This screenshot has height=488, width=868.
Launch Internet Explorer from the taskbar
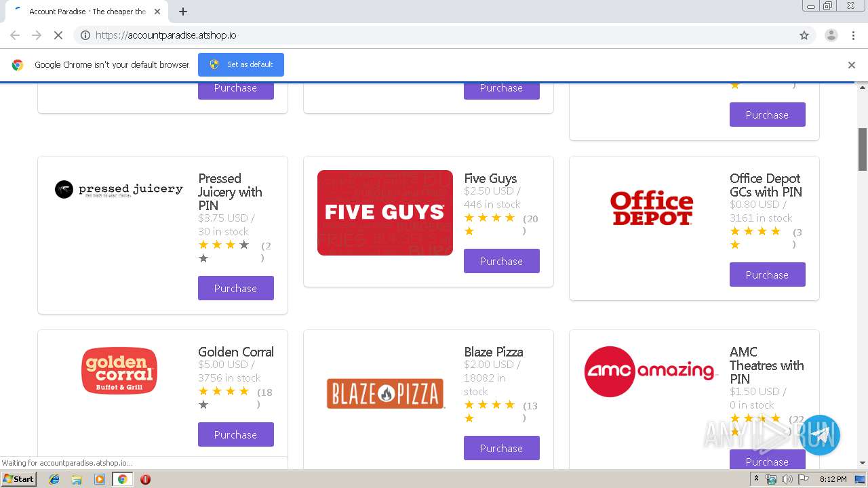54,479
